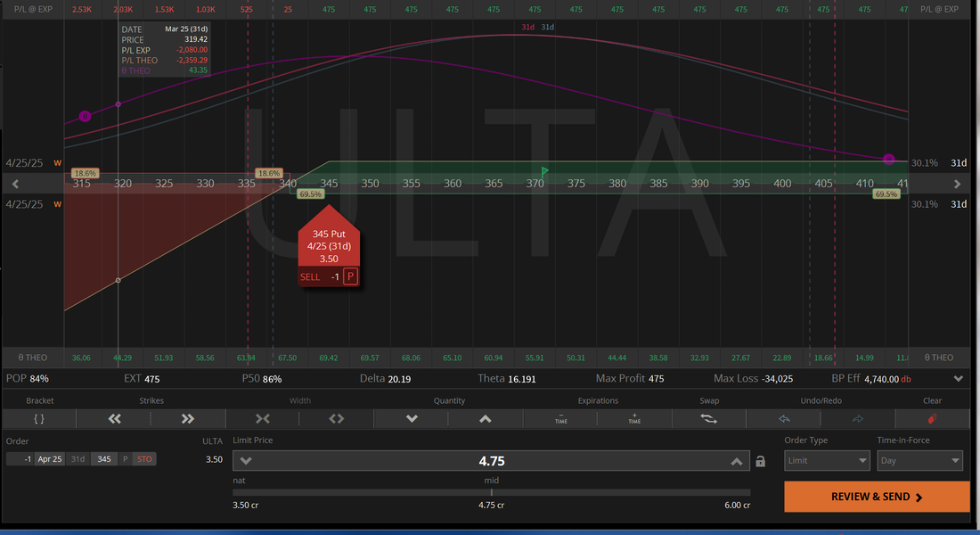Undo the last change
This screenshot has width=980, height=535.
[784, 418]
